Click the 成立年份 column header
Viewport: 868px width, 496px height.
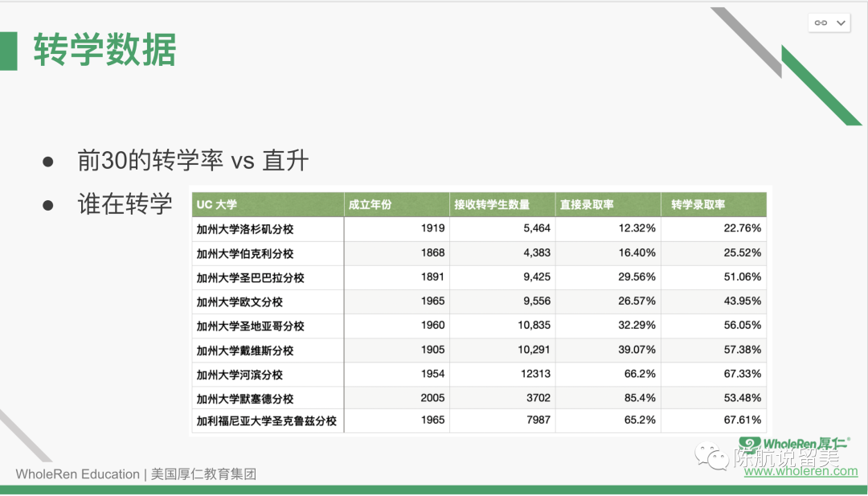[x=370, y=205]
